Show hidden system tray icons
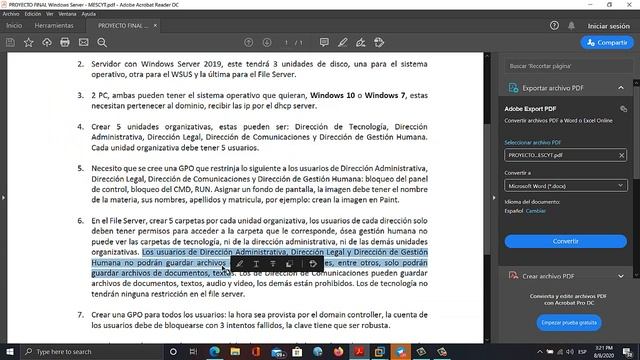The width and height of the screenshot is (640, 360). click(540, 351)
